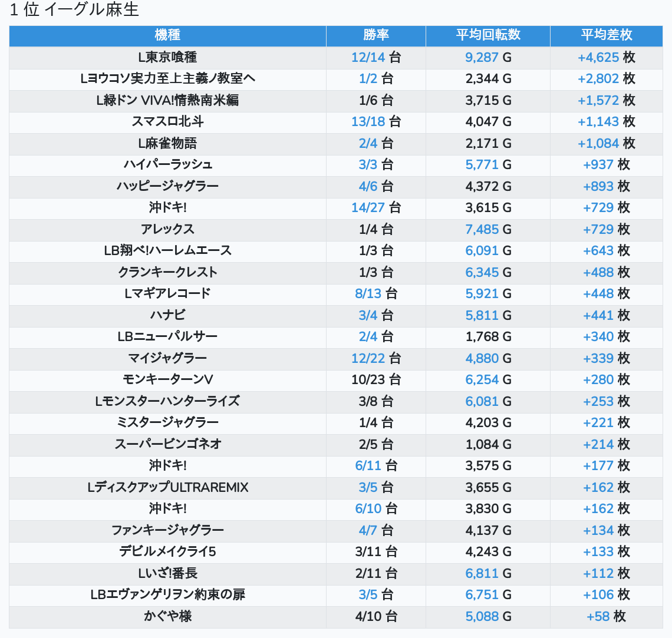
Task: Select Lマギアレコード machine name
Action: 167,294
